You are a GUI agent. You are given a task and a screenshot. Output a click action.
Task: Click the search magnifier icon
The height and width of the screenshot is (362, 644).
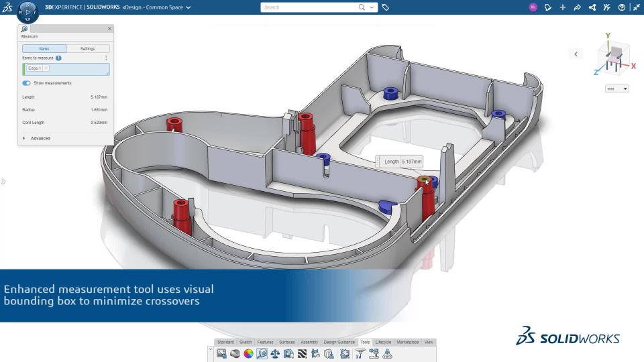click(x=362, y=7)
